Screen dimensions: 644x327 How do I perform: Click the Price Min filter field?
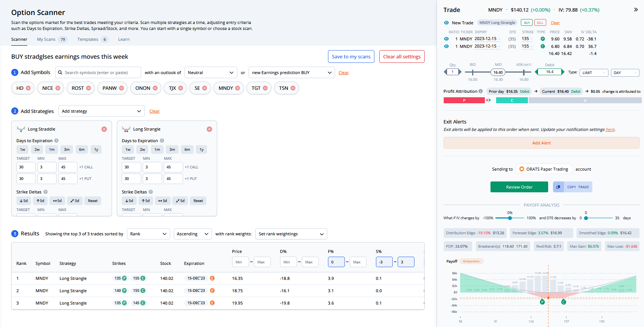(240, 262)
